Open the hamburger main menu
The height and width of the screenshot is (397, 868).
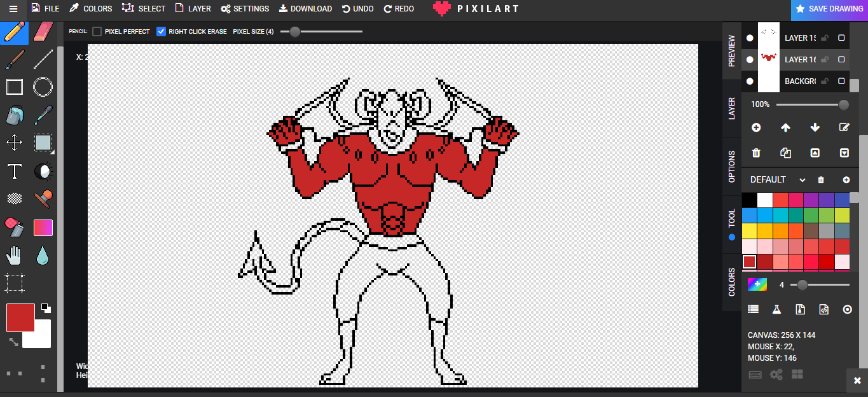(13, 9)
